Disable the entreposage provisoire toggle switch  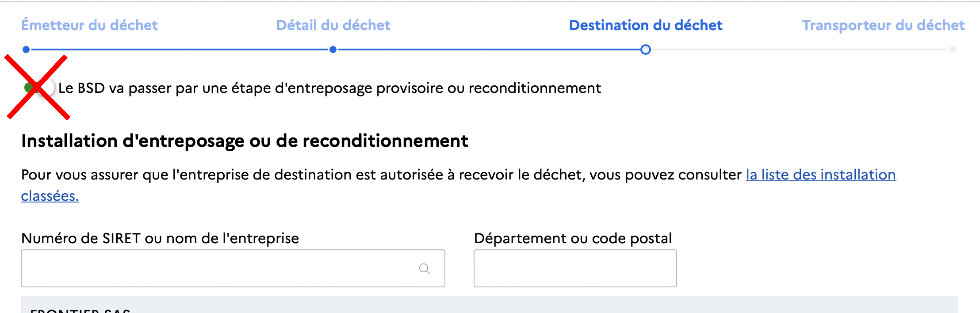click(x=40, y=88)
